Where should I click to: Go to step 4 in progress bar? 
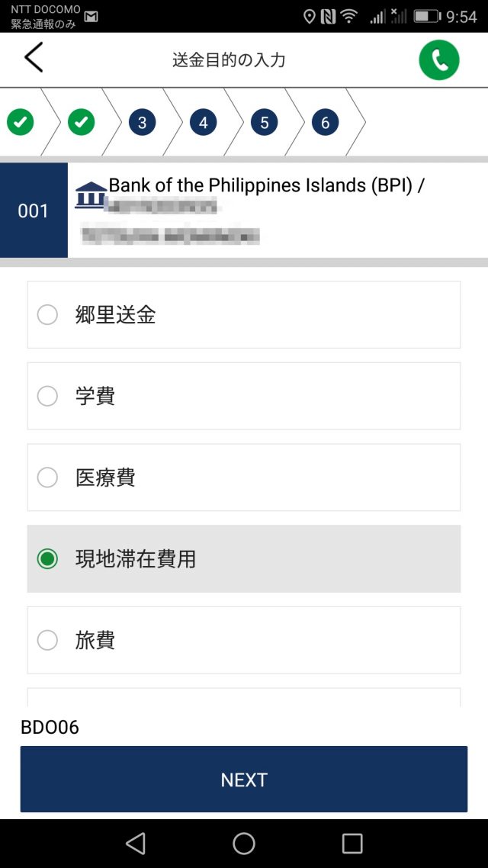tap(204, 122)
